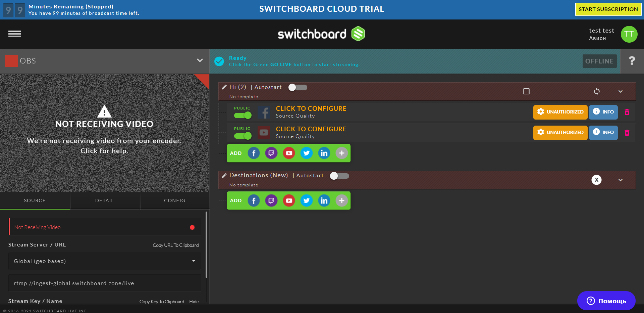Add YouTube to Destinations (New) workflow
Screen dimensions: 644x313
coord(289,200)
